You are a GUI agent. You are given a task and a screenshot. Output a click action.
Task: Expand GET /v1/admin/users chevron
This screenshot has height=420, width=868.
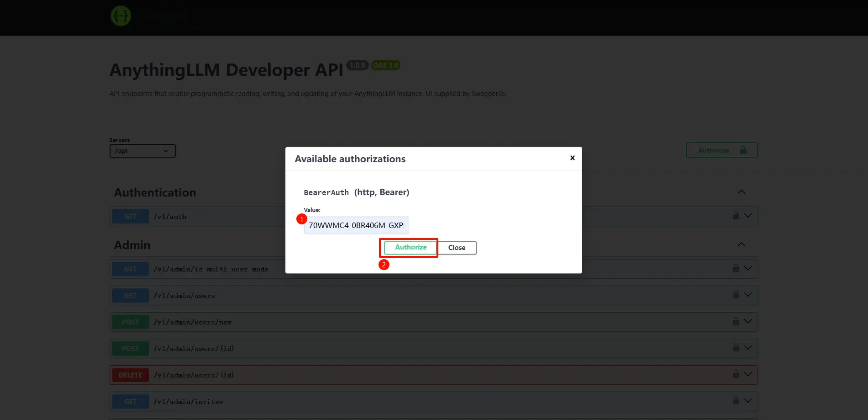click(x=747, y=295)
